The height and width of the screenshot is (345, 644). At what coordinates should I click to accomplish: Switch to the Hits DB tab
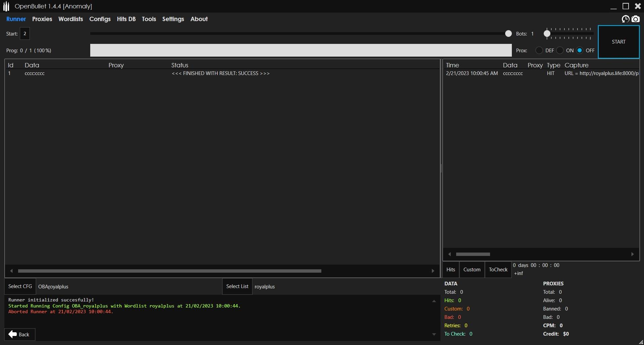click(126, 19)
